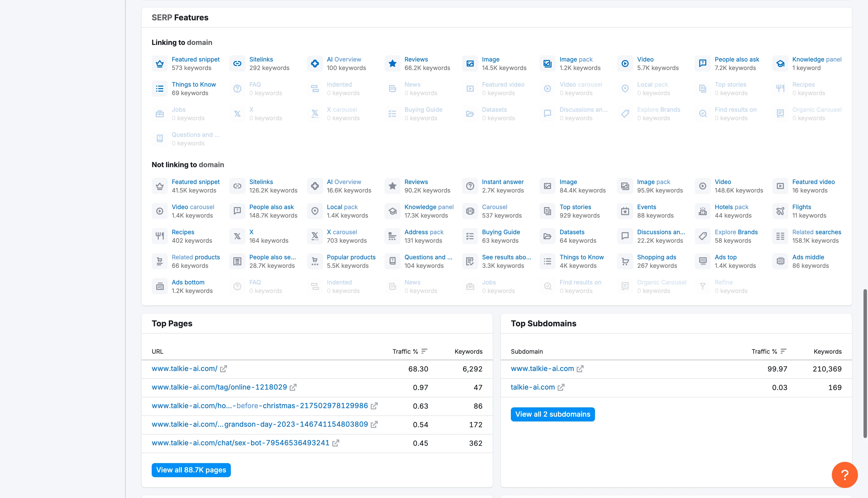This screenshot has width=868, height=498.
Task: Click the Popular products cart icon
Action: 315,261
